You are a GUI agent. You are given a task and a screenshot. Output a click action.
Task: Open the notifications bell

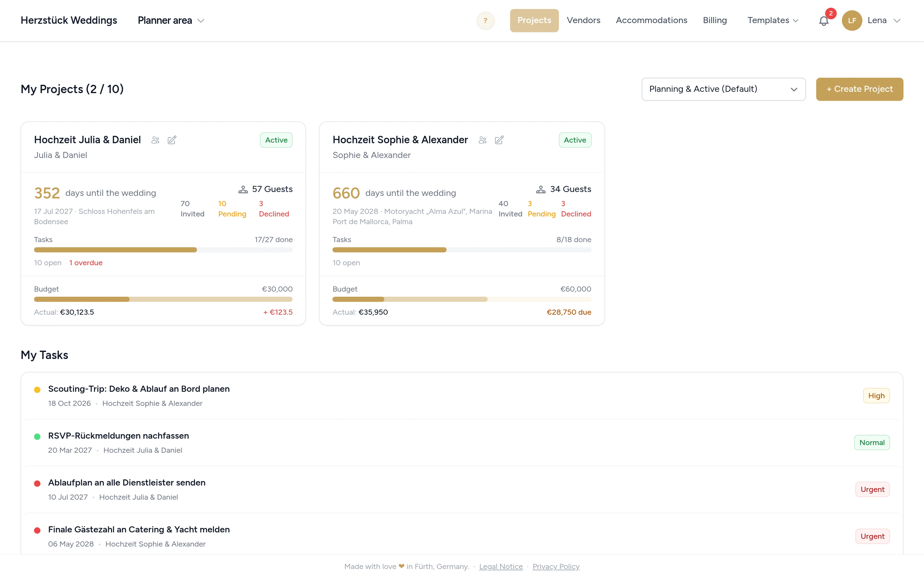pos(824,21)
